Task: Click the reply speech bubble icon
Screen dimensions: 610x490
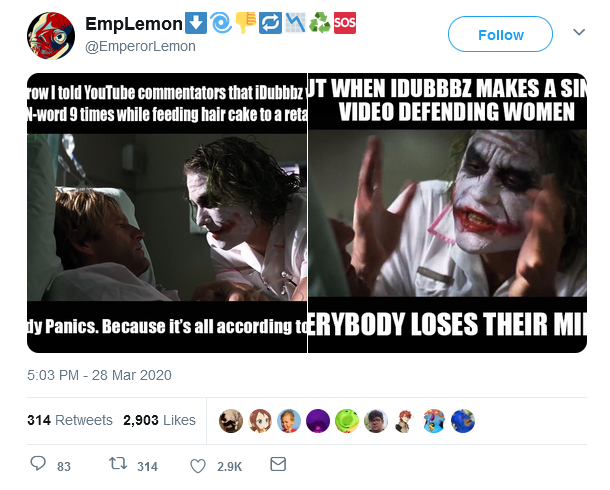Action: click(x=38, y=463)
